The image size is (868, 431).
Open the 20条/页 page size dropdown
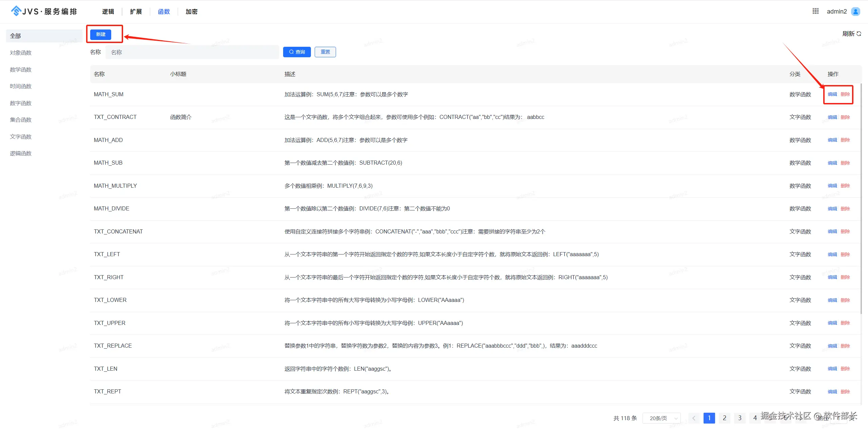(662, 418)
